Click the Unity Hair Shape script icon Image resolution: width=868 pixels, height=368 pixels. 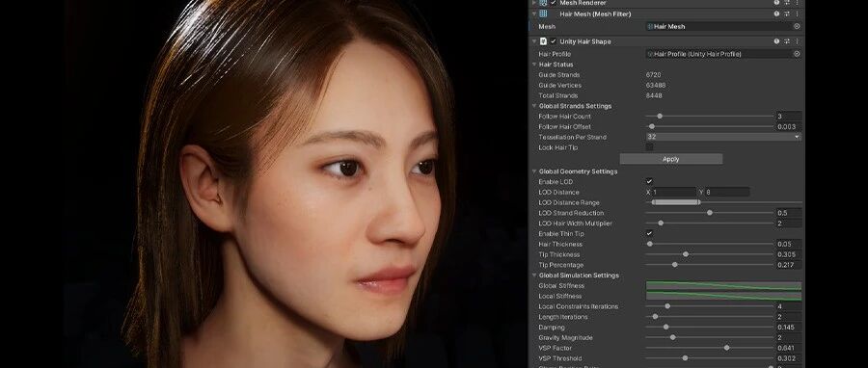point(544,41)
